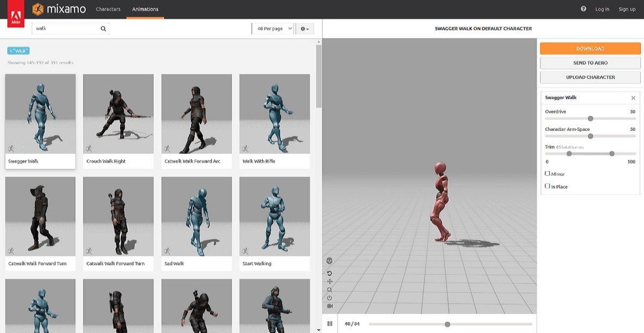
Task: Click the red character in the 3D viewport
Action: pos(441,202)
